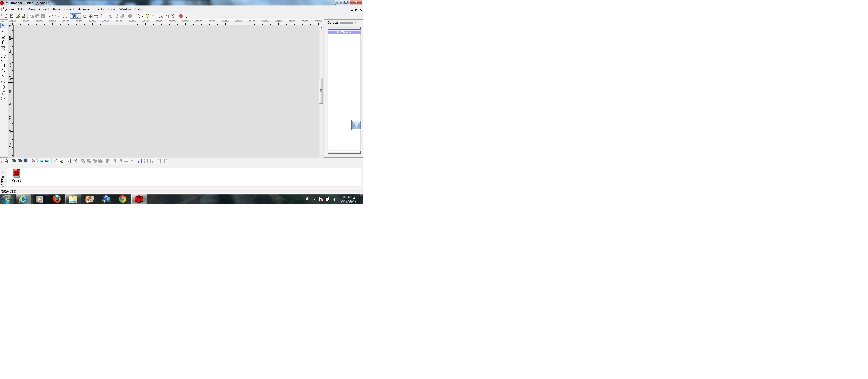Go to previous page with left arrow

coord(41,161)
